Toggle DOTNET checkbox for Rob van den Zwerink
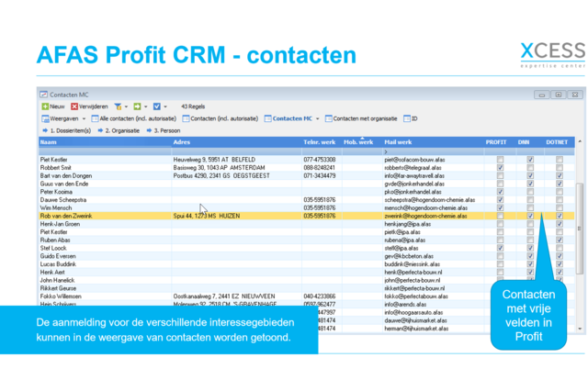The height and width of the screenshot is (391, 588). [x=560, y=216]
